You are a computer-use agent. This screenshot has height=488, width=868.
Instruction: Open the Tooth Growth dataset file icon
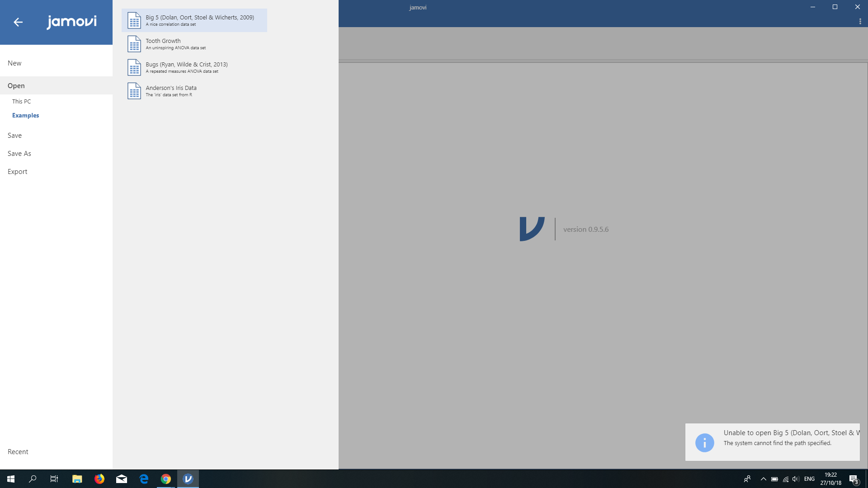pos(134,44)
